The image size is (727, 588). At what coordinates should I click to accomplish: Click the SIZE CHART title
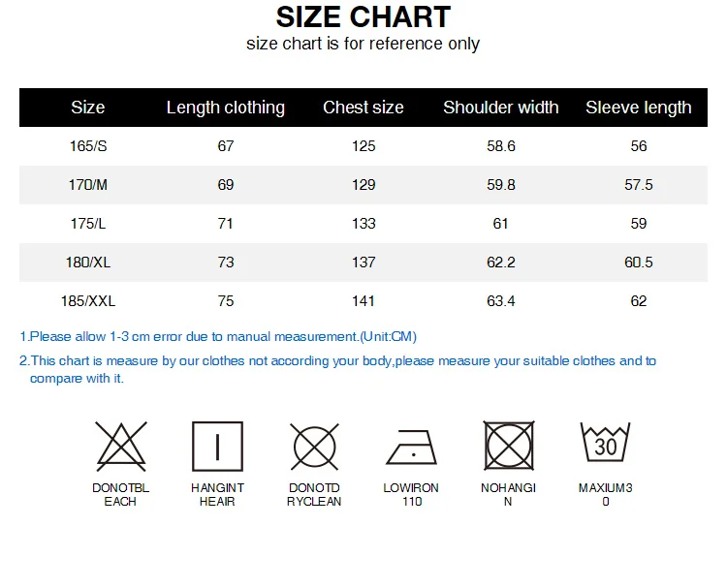363,17
